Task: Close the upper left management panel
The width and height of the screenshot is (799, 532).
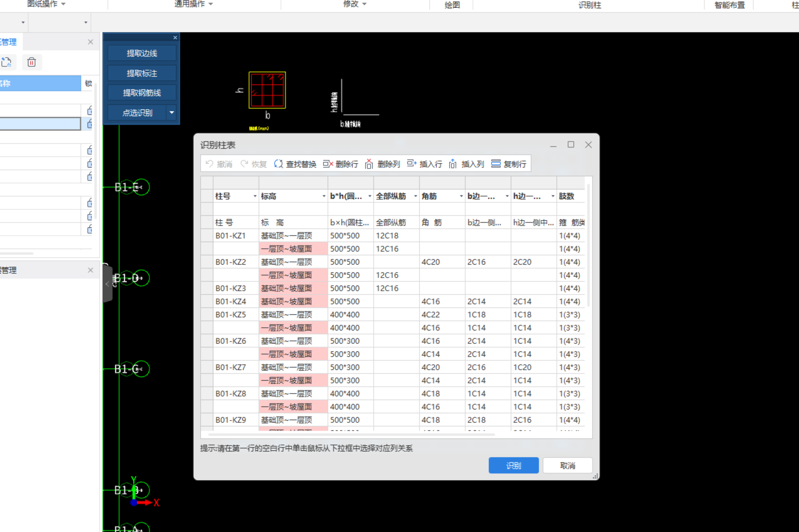Action: [x=90, y=42]
